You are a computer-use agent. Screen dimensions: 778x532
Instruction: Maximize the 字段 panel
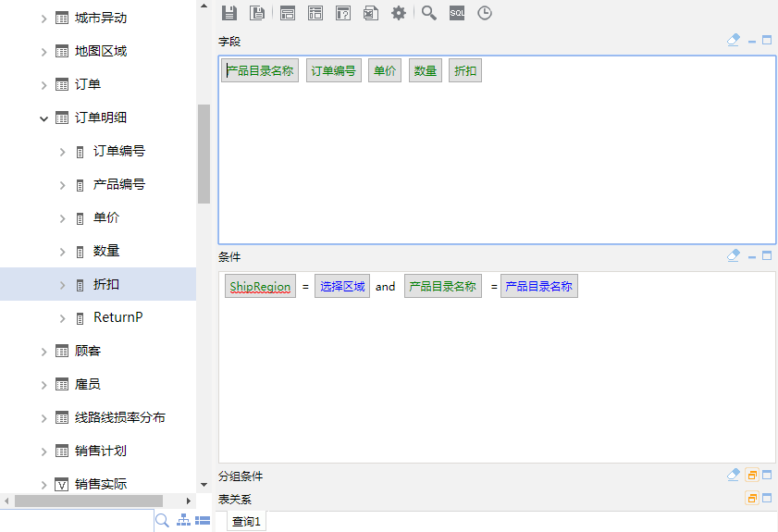[767, 40]
